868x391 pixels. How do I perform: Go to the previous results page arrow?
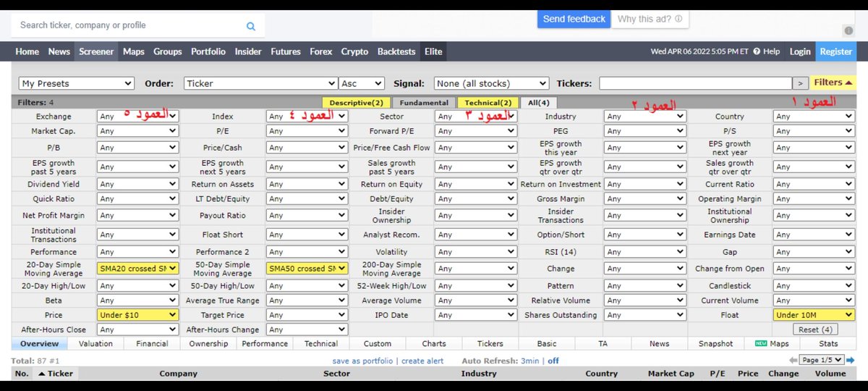click(793, 360)
